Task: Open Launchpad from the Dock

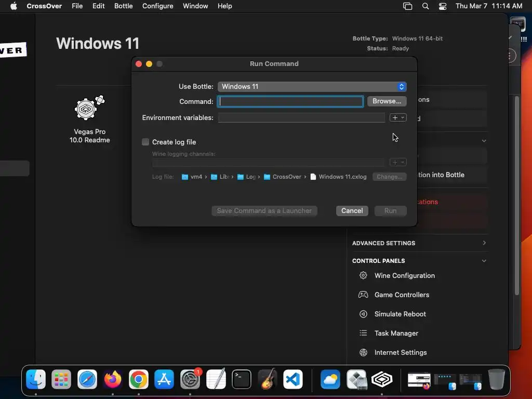Action: click(x=61, y=379)
